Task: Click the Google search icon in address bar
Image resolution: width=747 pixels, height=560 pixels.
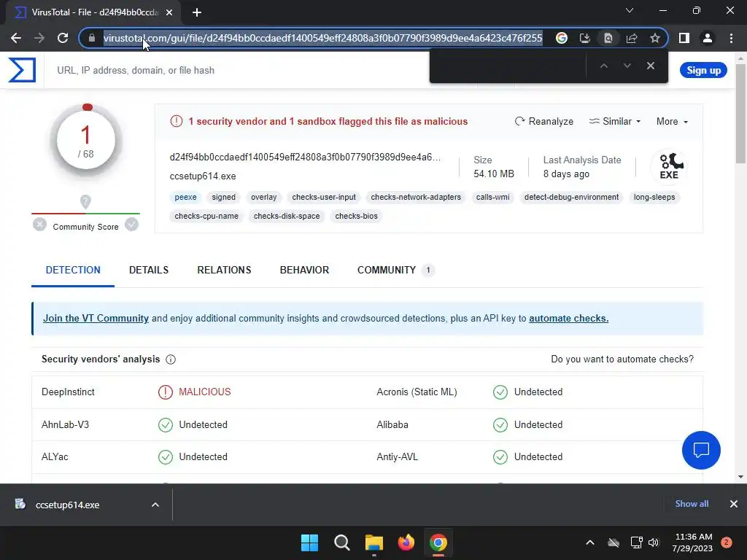Action: coord(562,38)
